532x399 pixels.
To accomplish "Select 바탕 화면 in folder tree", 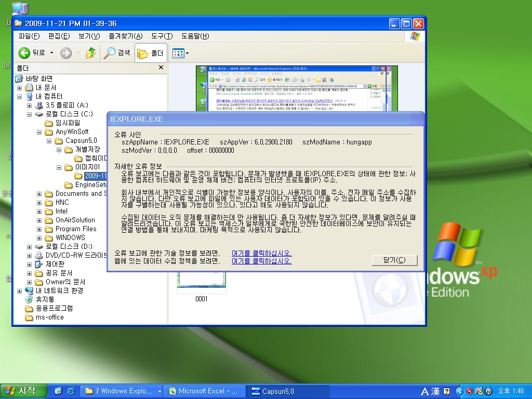I will click(x=39, y=79).
